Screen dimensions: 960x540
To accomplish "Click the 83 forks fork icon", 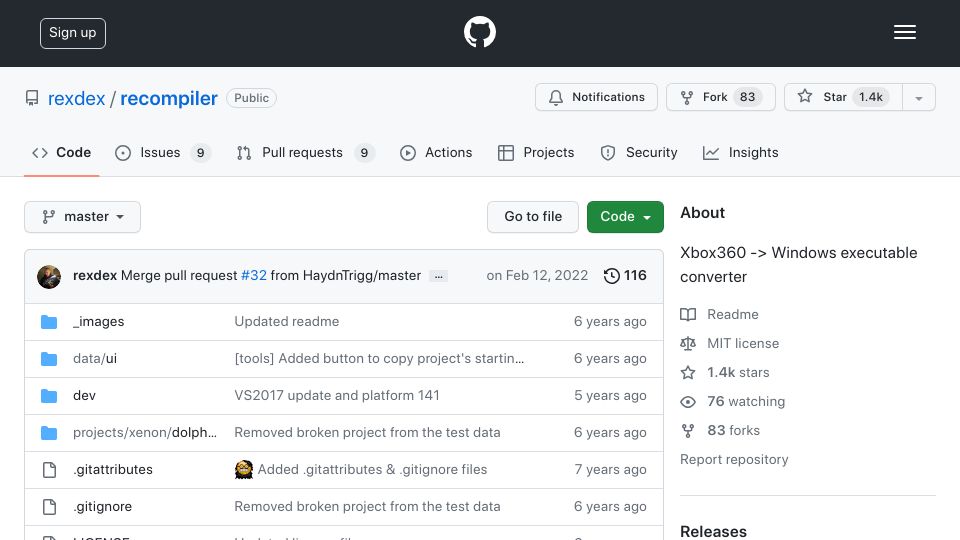I will point(688,430).
